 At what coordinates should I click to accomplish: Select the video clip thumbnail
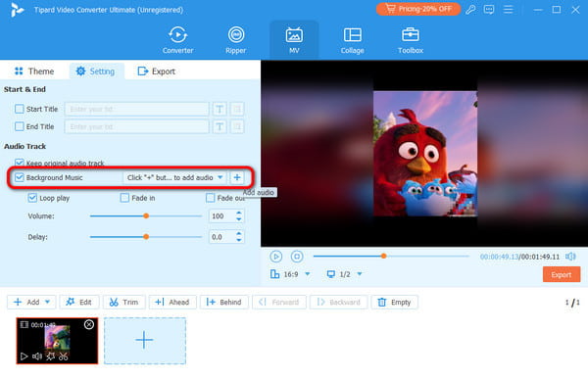57,341
